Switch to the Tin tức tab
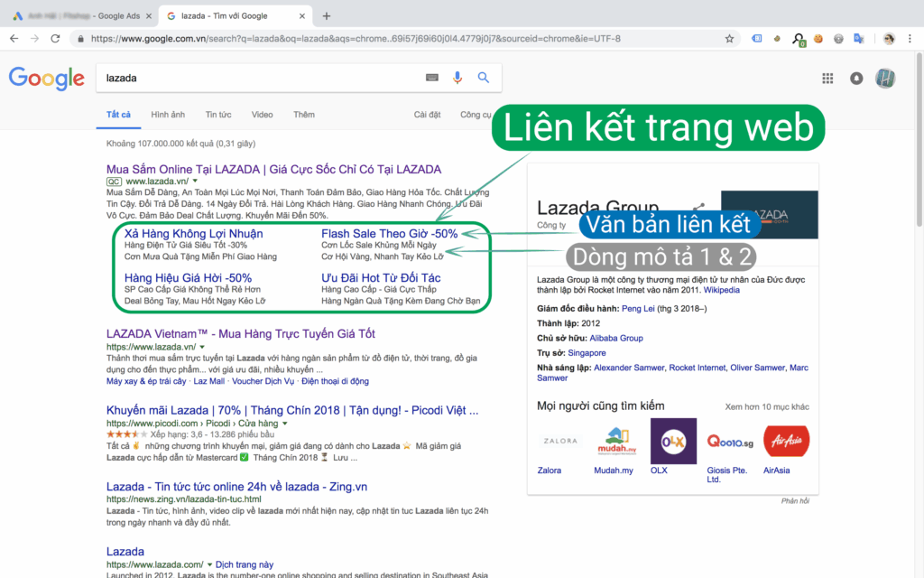Viewport: 924px width, 578px height. tap(218, 115)
